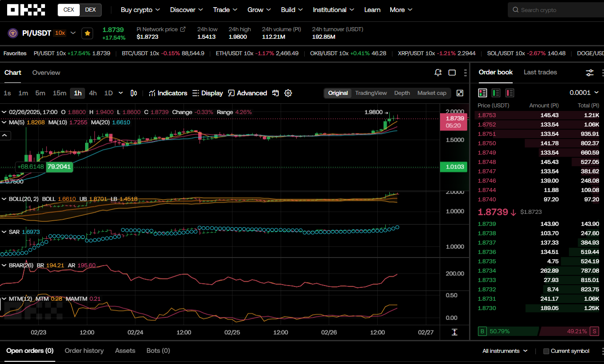This screenshot has width=604, height=364.
Task: Open Grow dropdown menu
Action: click(259, 10)
